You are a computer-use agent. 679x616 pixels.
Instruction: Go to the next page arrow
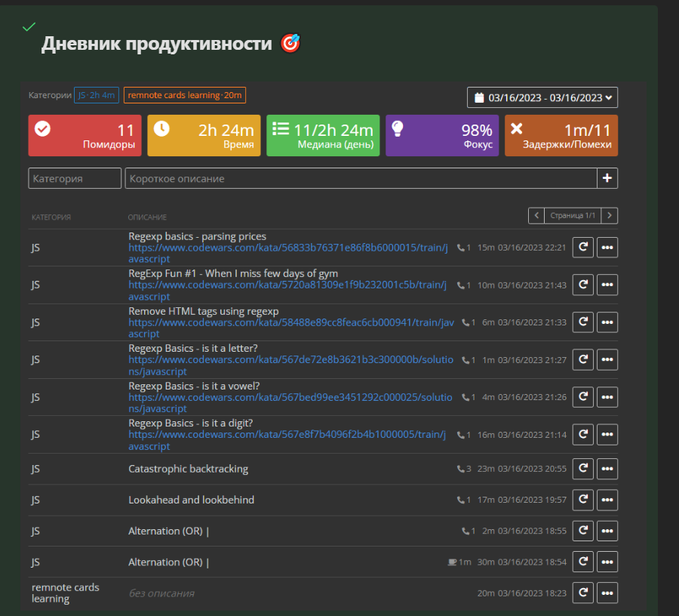610,216
